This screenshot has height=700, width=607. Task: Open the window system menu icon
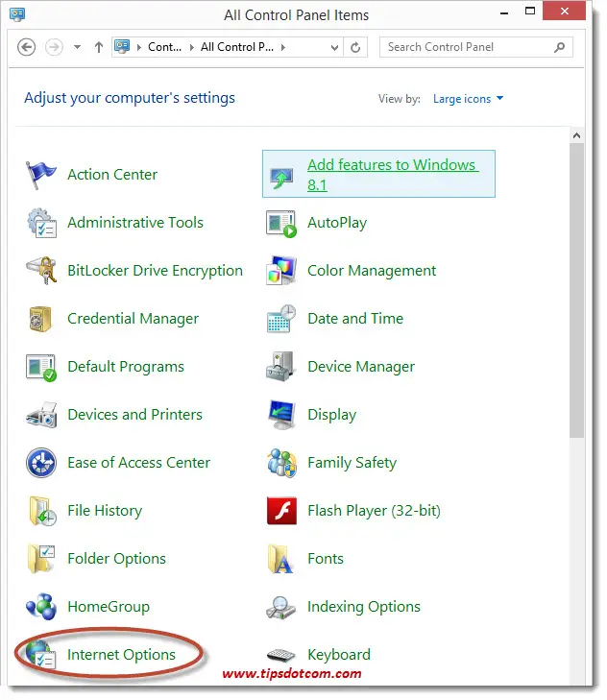point(17,14)
